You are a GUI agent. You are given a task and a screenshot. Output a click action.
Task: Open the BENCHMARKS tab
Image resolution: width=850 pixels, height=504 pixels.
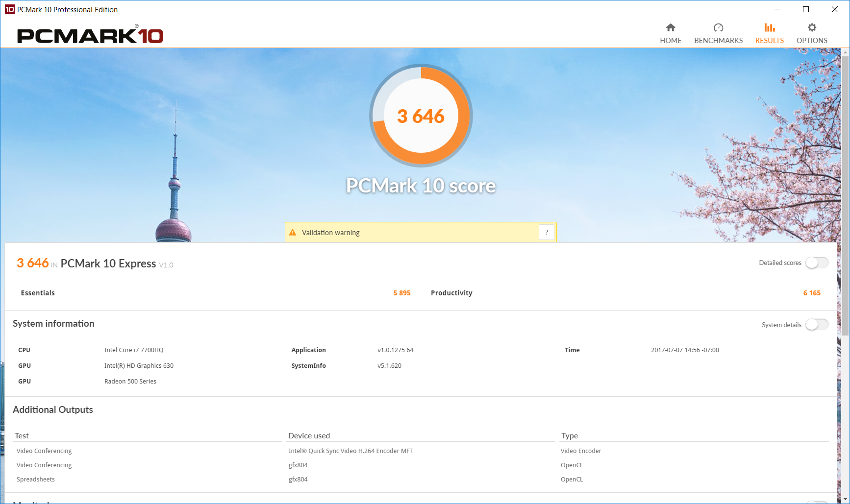(x=718, y=34)
